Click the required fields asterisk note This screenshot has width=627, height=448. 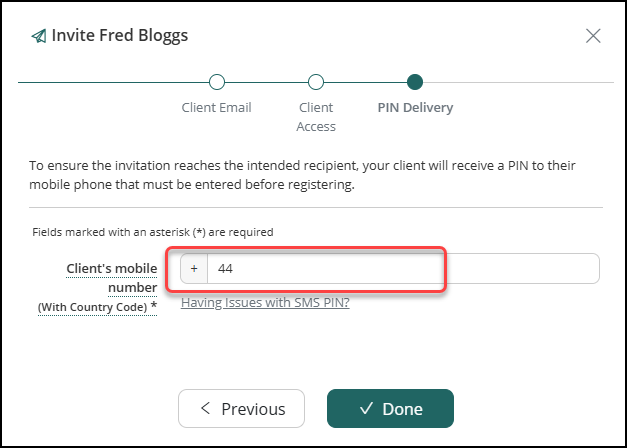pyautogui.click(x=153, y=232)
